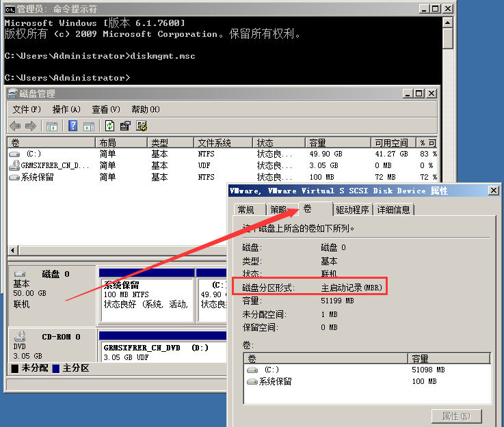Image resolution: width=504 pixels, height=427 pixels.
Task: Click the 系统保留 volume icon in properties dialog
Action: [x=252, y=381]
